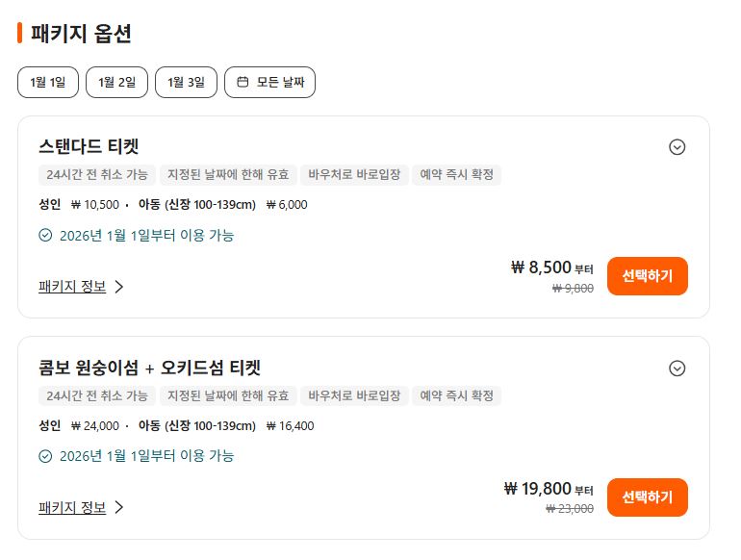Expand the 콤보 원숭이섬 + 오키드섬 티켓 chevron
Viewport: 741px width, 560px height.
[x=677, y=369]
